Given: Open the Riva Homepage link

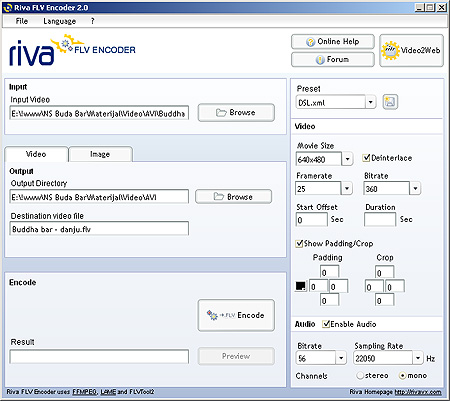Looking at the screenshot, I should click(418, 392).
